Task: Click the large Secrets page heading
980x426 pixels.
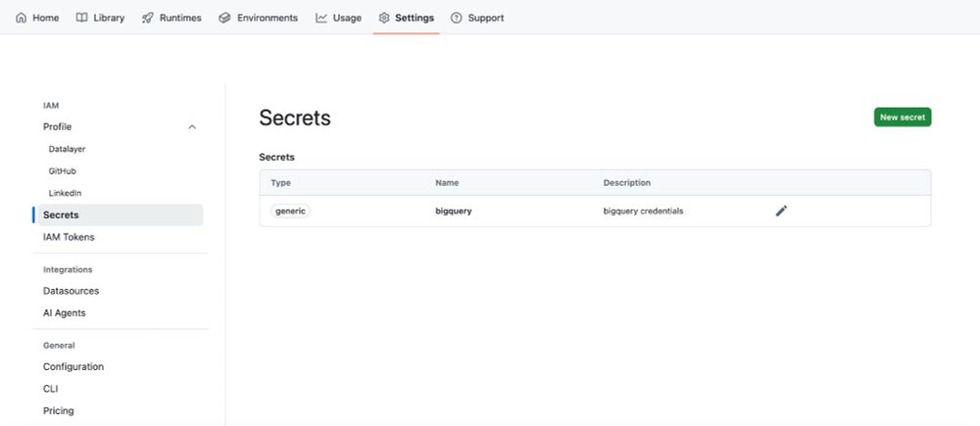Action: click(x=295, y=118)
